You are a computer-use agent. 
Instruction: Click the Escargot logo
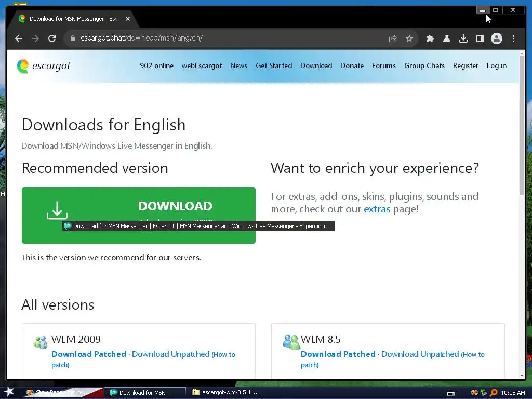point(44,66)
